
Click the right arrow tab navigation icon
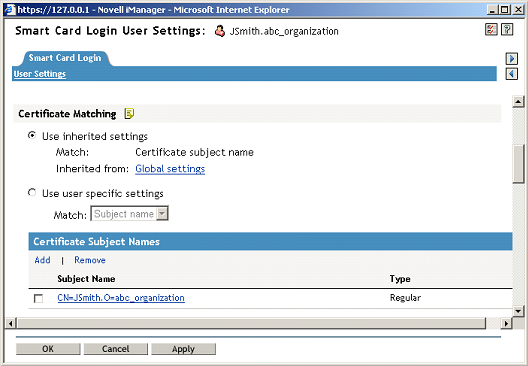tap(512, 59)
